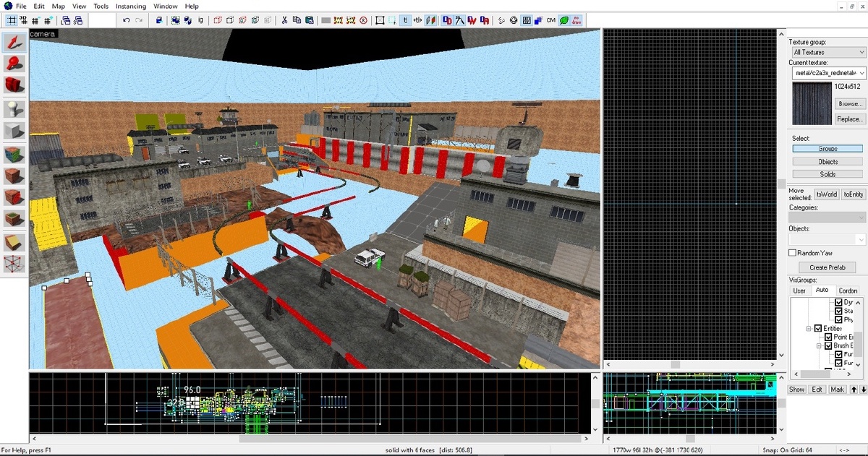The width and height of the screenshot is (868, 456).
Task: Choose the Camera tool in left toolbar
Action: tap(14, 85)
